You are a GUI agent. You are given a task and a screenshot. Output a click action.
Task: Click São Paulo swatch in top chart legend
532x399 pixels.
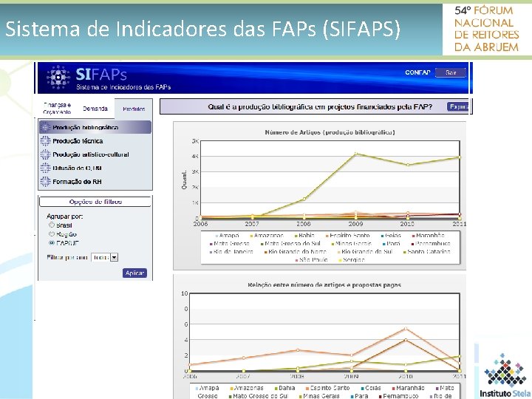(x=296, y=260)
